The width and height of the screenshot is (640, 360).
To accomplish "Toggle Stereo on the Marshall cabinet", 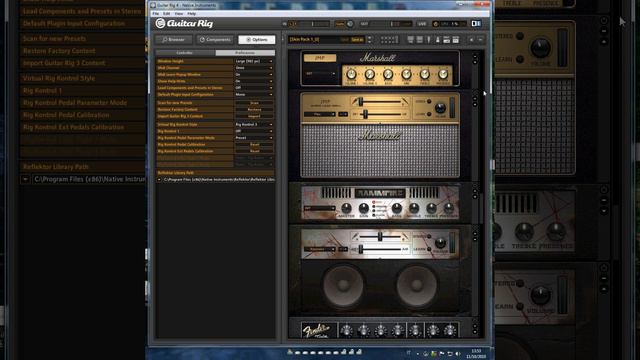I will [429, 101].
